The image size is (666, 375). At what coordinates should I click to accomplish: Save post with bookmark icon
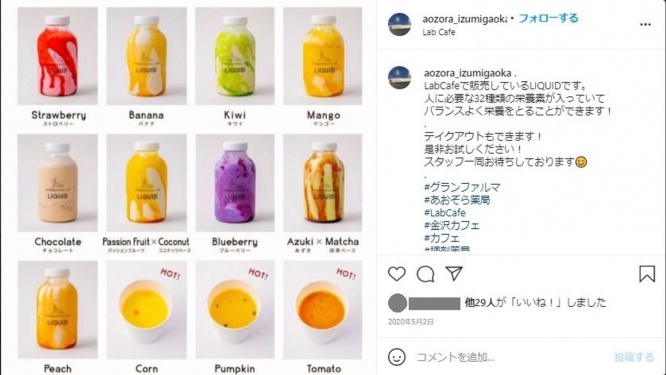pos(647,274)
